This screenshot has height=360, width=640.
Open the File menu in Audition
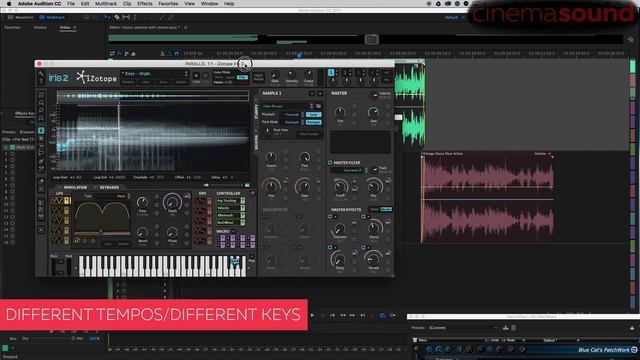pos(71,4)
